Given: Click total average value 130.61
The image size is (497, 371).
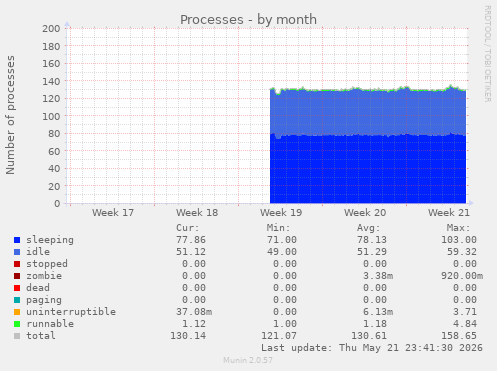Looking at the screenshot, I should 369,336.
